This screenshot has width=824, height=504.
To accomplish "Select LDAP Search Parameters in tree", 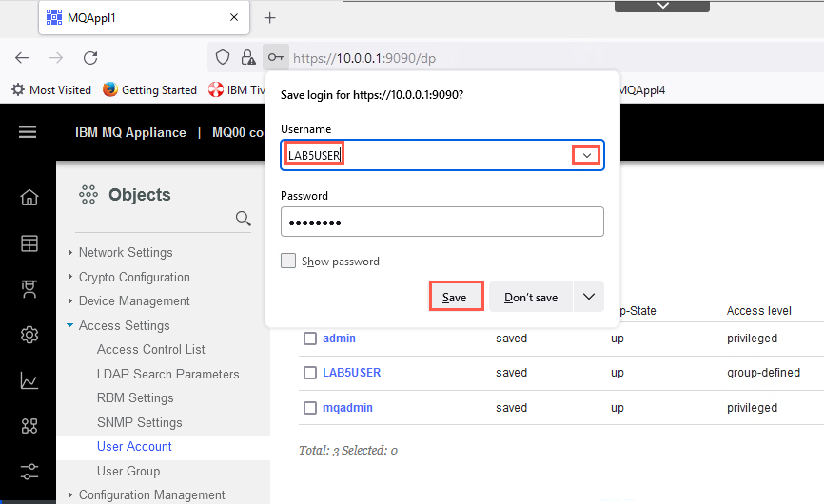I will coord(167,374).
